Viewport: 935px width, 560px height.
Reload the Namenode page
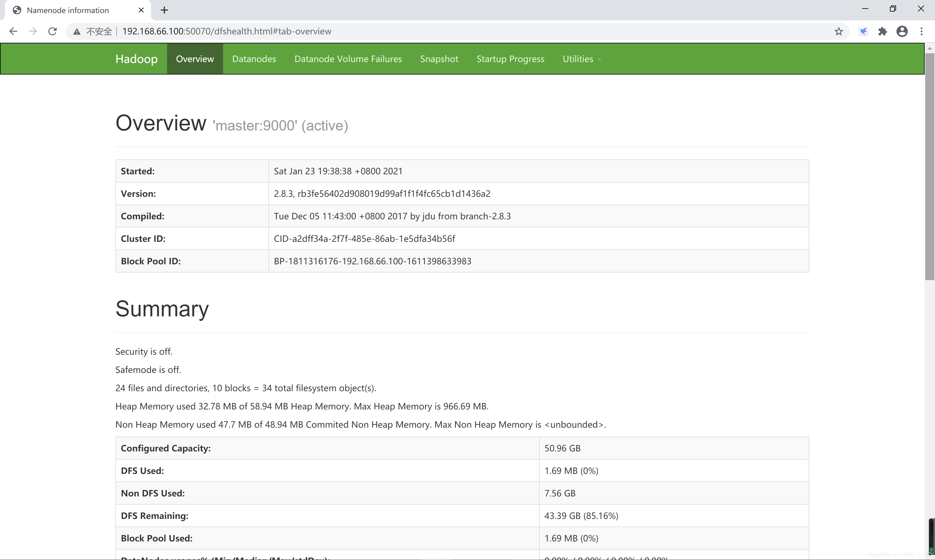pos(52,31)
